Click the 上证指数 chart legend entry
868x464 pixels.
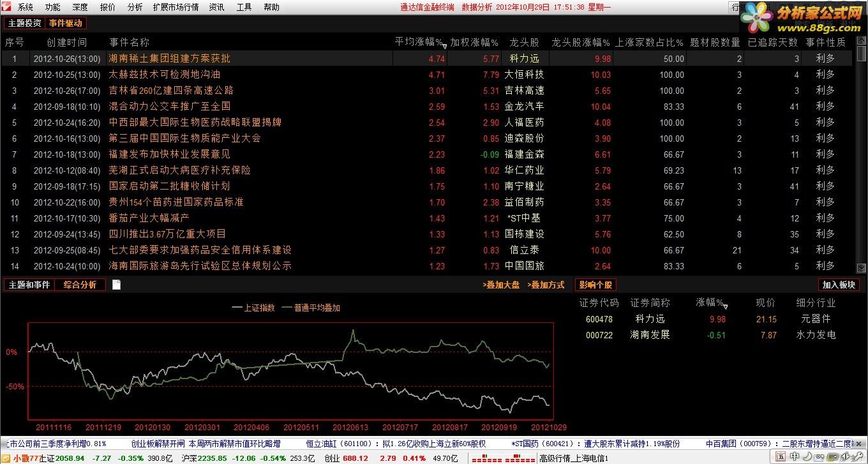click(x=253, y=308)
